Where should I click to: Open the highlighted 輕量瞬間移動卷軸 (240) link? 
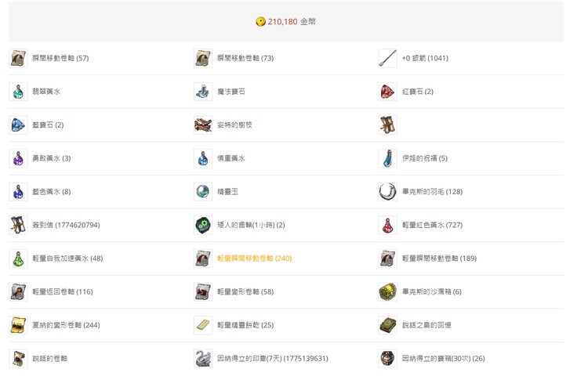click(254, 258)
